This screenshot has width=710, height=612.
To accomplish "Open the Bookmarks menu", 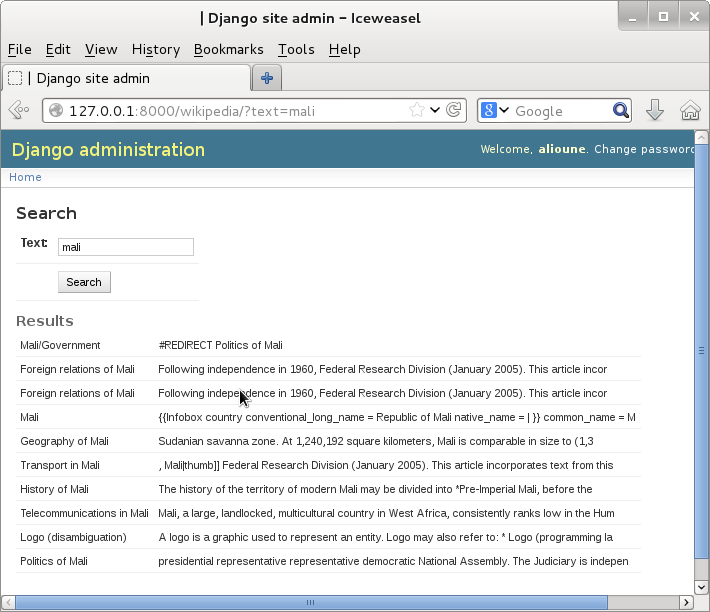I will (x=228, y=49).
